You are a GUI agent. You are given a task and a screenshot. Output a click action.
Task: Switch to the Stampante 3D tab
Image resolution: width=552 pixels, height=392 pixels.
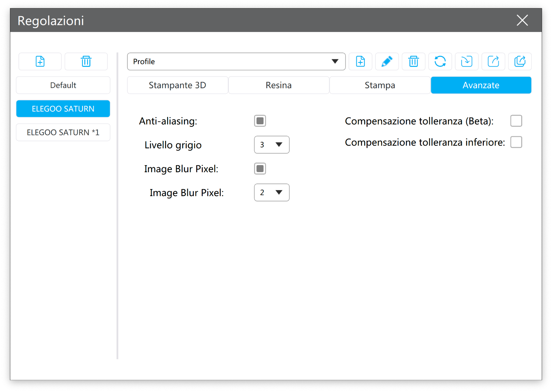point(177,85)
